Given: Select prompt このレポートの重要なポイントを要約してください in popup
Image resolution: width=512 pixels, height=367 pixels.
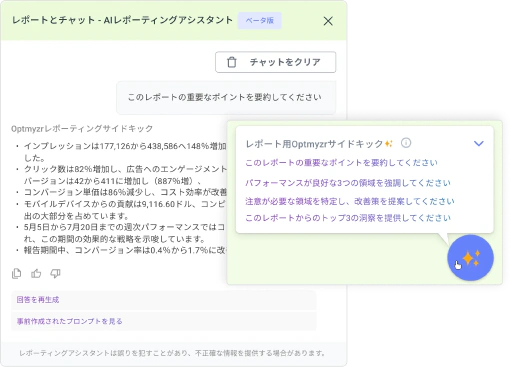Looking at the screenshot, I should [x=341, y=163].
